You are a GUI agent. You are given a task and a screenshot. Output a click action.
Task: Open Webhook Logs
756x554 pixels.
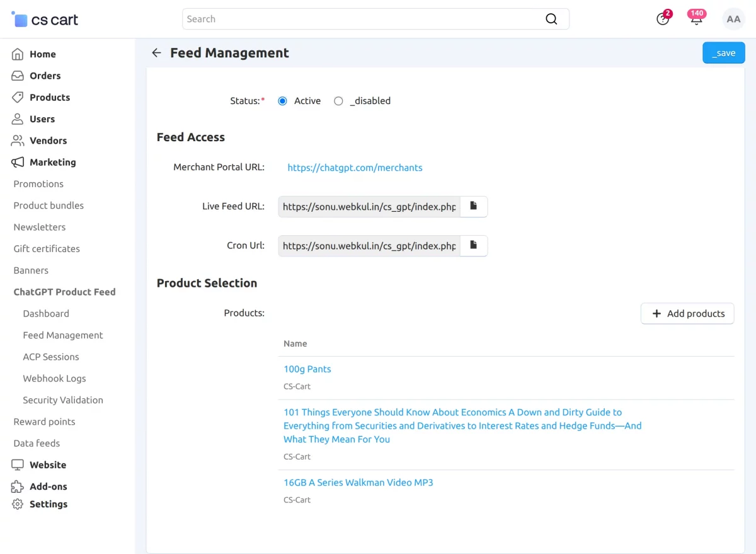(x=54, y=378)
